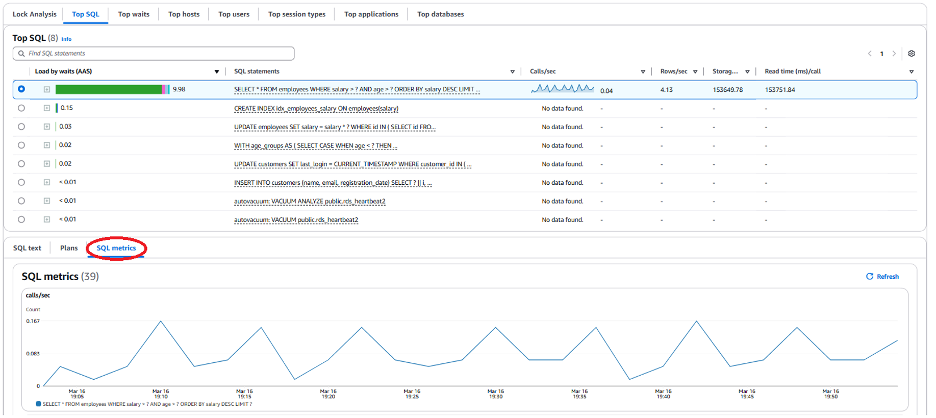Sort by Load by waits (AAS) arrow
Image resolution: width=936 pixels, height=418 pixels.
pos(217,71)
